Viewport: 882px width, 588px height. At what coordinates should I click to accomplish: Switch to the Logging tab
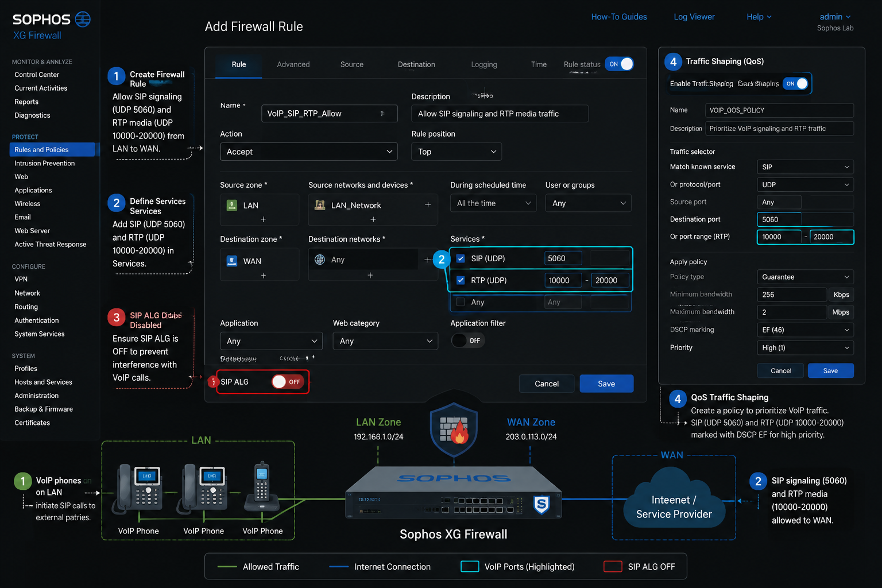(x=484, y=64)
